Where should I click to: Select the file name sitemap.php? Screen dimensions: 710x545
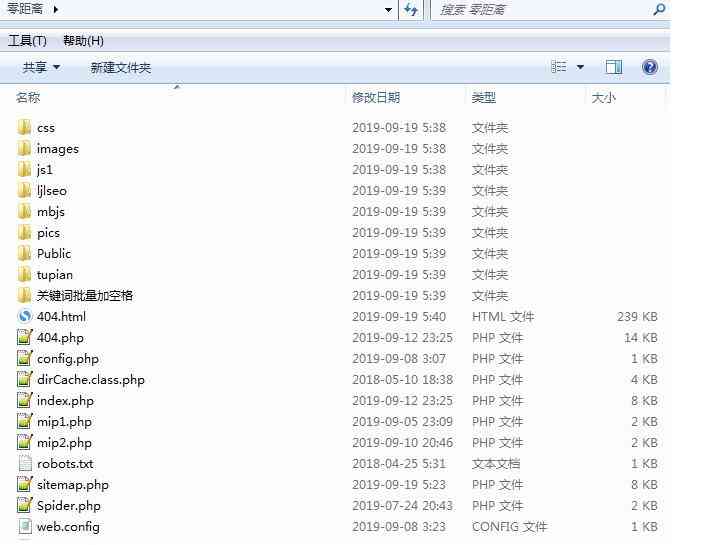pyautogui.click(x=73, y=484)
